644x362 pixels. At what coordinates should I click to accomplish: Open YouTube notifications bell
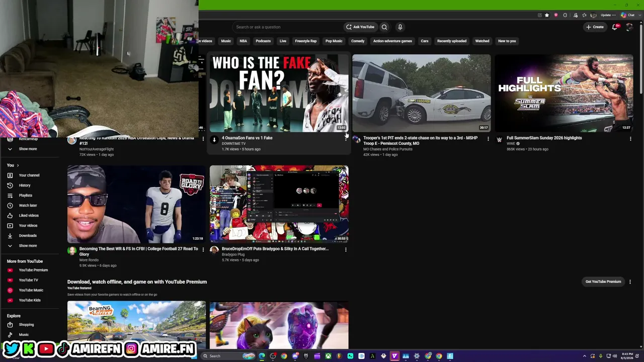point(615,27)
